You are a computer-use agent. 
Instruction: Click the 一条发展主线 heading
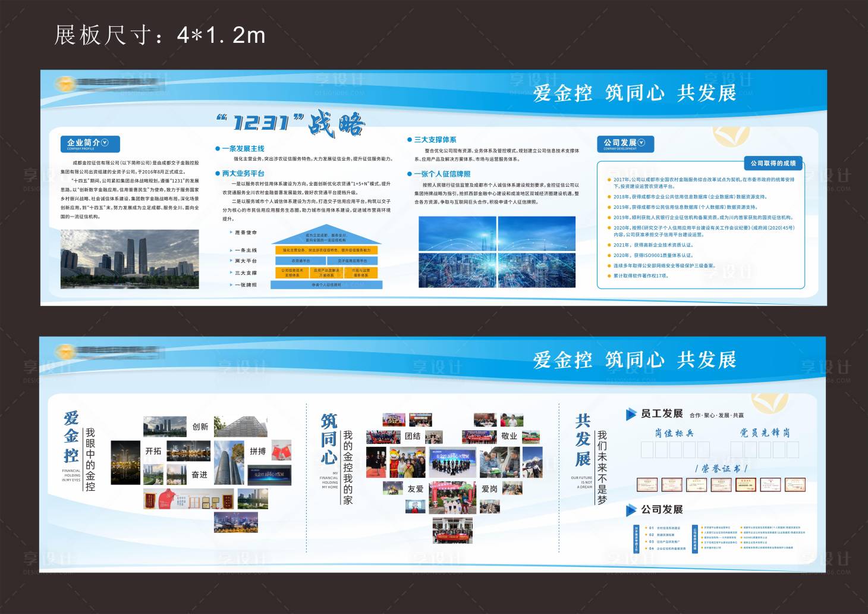[x=243, y=149]
